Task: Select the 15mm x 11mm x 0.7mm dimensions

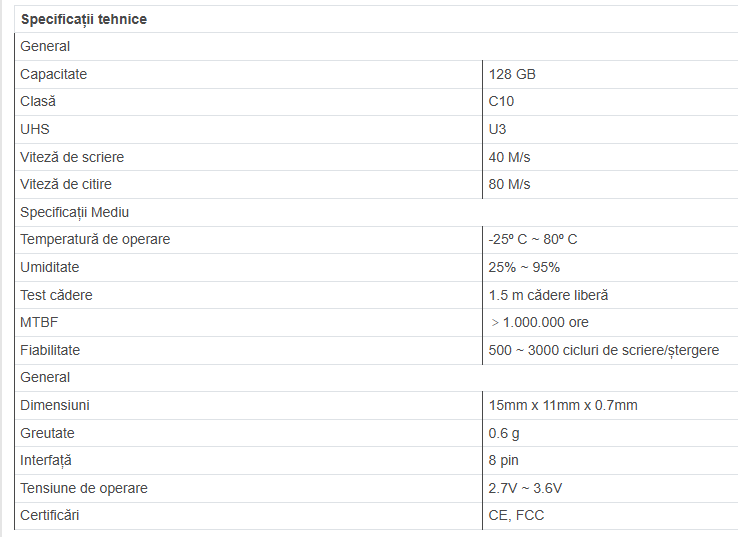Action: click(x=563, y=405)
